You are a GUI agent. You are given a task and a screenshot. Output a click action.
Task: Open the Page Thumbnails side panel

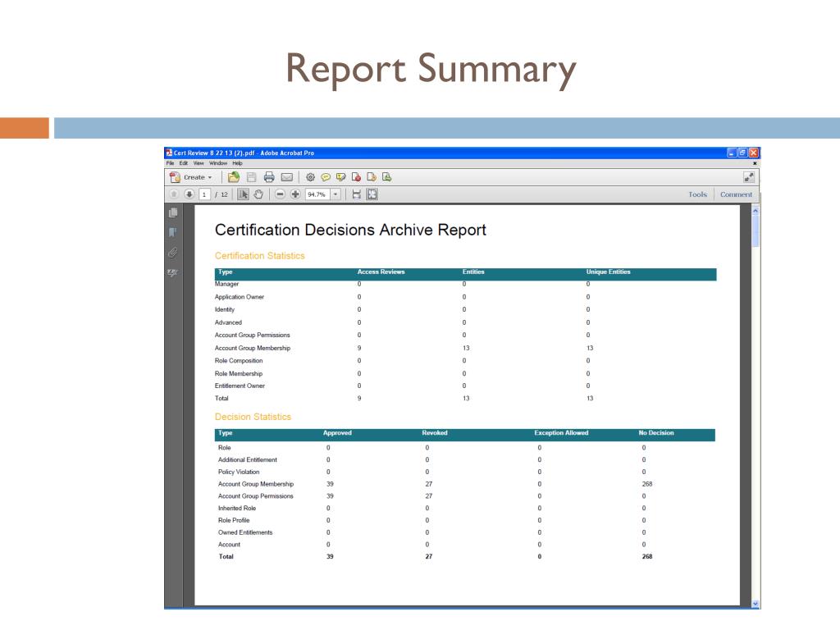[173, 212]
